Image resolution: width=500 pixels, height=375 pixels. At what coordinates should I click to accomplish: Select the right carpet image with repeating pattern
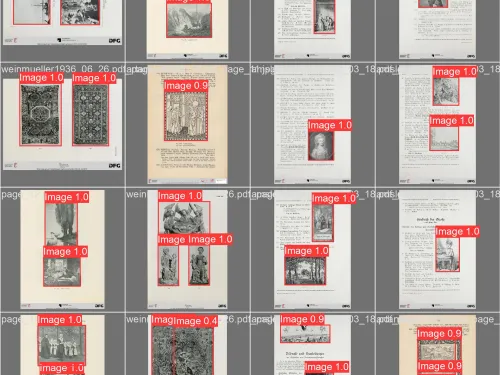point(90,115)
